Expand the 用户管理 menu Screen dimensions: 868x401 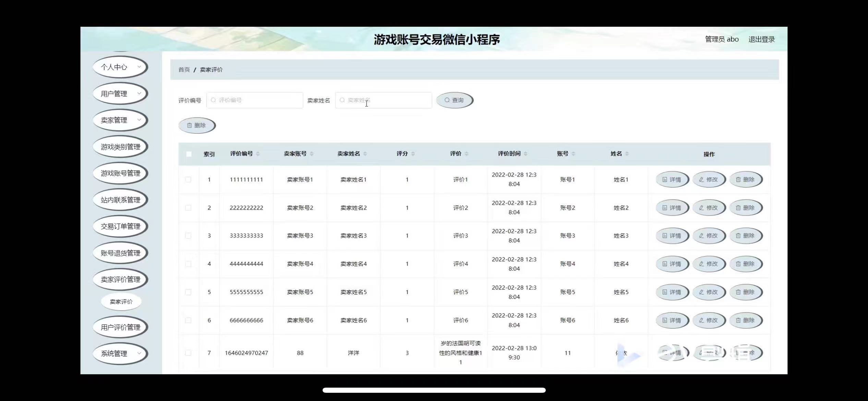(120, 94)
